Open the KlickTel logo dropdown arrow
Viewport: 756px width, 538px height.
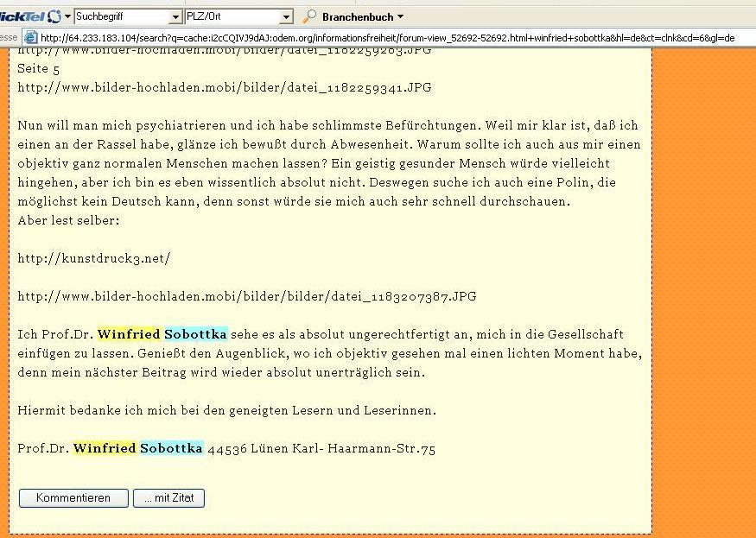click(x=67, y=16)
